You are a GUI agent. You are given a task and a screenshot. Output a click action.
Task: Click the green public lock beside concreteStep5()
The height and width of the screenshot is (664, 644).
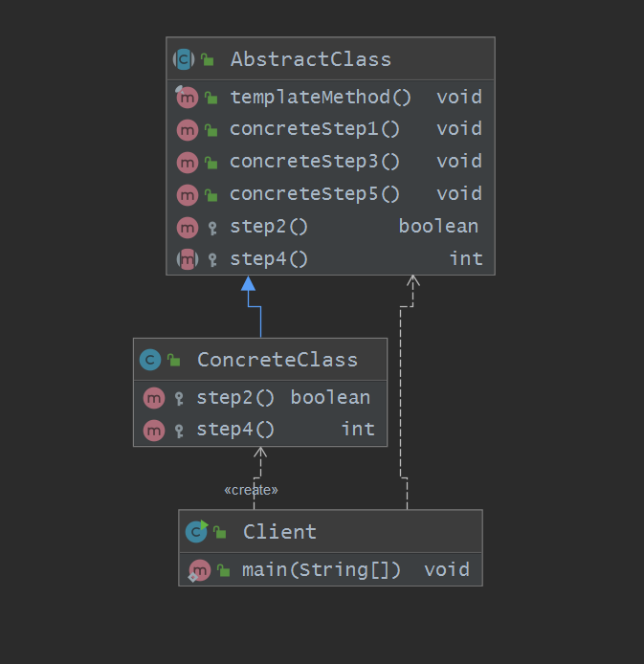pyautogui.click(x=211, y=194)
